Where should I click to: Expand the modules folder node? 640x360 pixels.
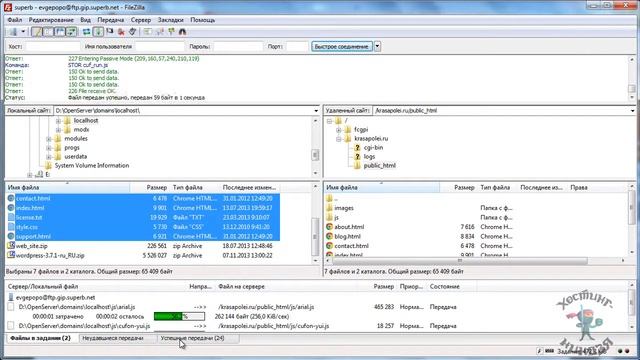(49, 139)
